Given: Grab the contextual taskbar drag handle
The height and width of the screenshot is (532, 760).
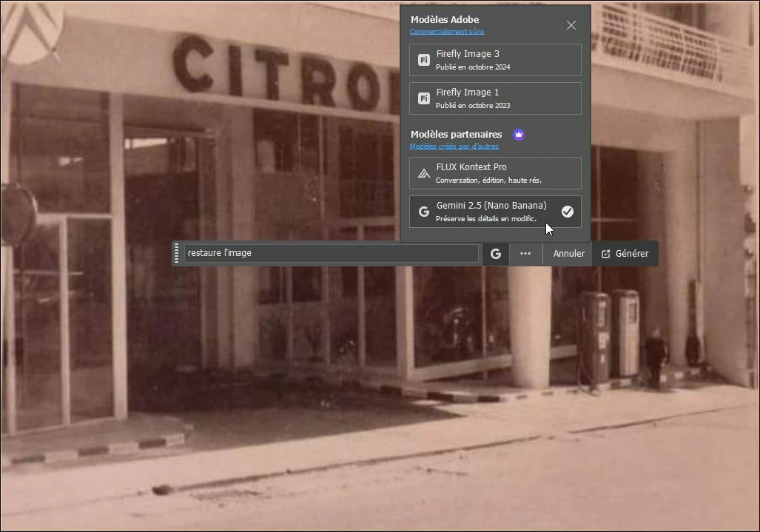Looking at the screenshot, I should click(176, 253).
